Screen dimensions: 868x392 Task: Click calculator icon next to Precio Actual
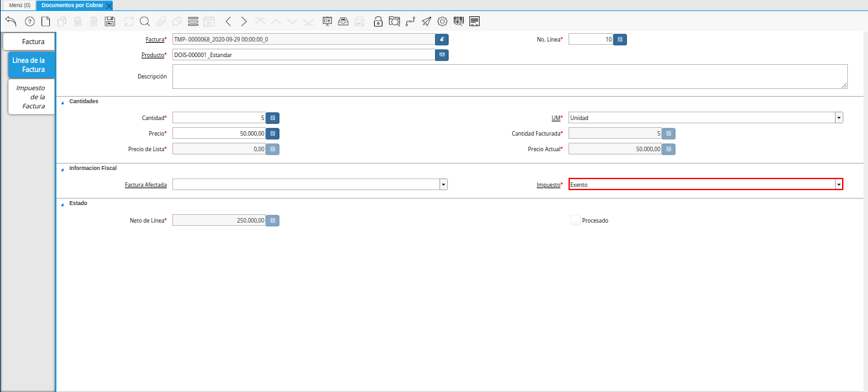click(669, 149)
